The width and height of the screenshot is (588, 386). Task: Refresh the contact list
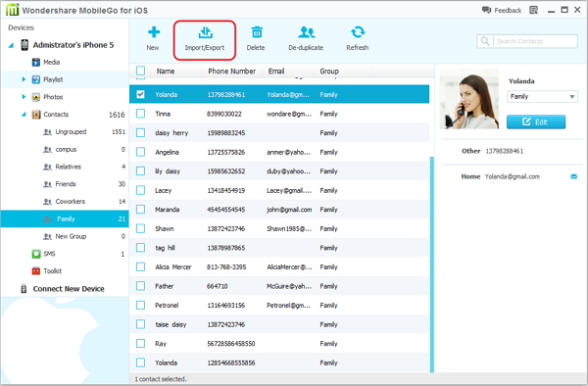tap(358, 39)
